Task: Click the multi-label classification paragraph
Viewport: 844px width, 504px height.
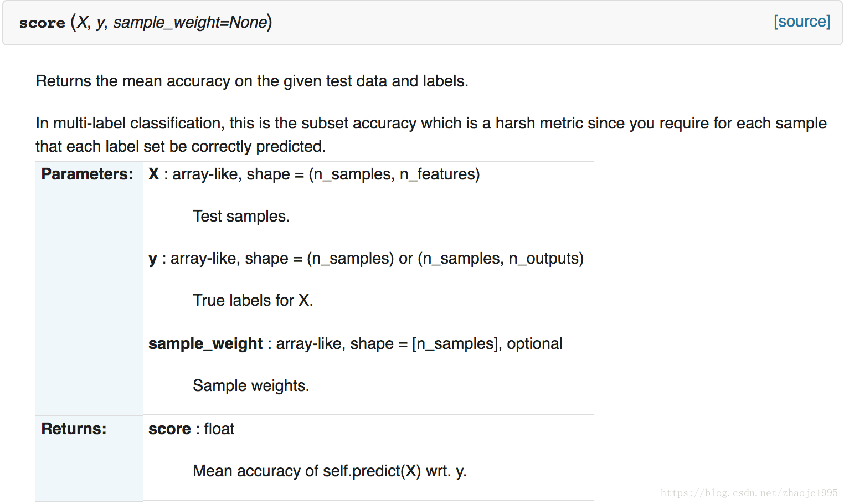Action: pyautogui.click(x=431, y=135)
